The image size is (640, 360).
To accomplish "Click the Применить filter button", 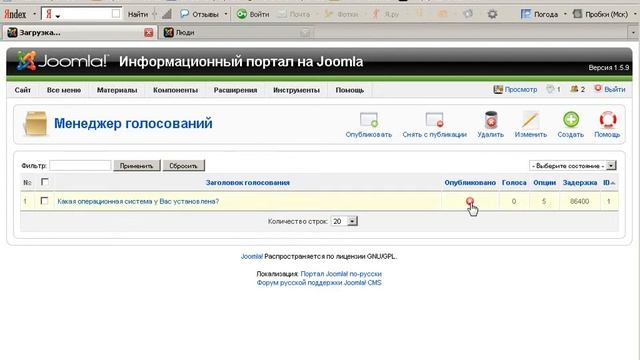I will pyautogui.click(x=136, y=166).
